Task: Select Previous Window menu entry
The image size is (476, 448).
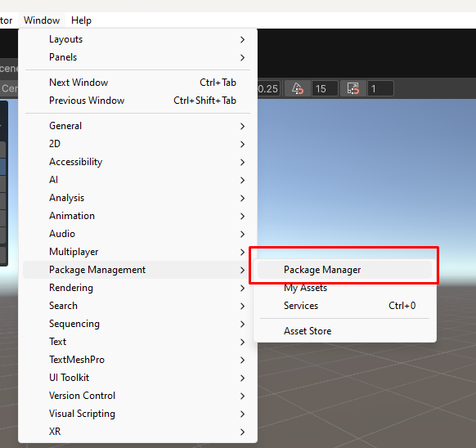Action: (x=137, y=101)
